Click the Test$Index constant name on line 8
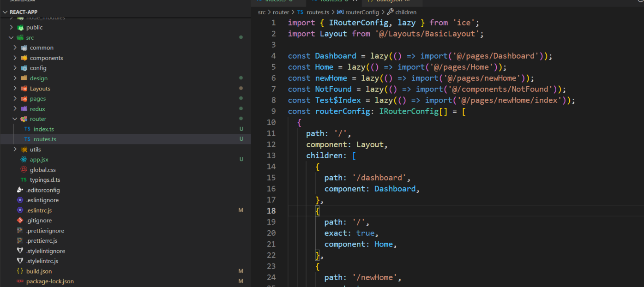Screen dimensions: 644x287 pos(338,100)
